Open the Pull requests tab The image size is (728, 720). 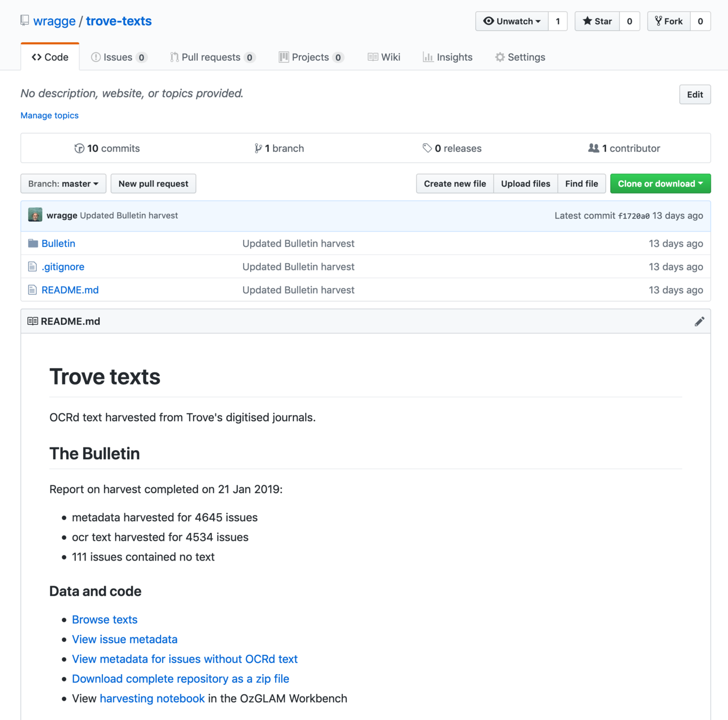(x=213, y=57)
